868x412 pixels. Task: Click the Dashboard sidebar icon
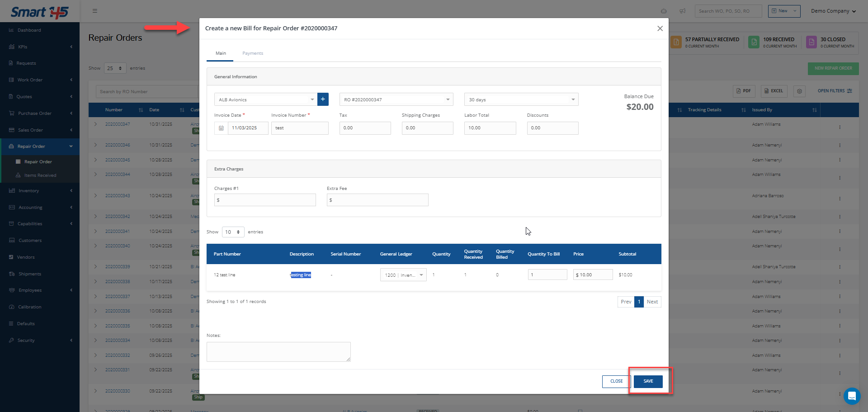click(11, 30)
